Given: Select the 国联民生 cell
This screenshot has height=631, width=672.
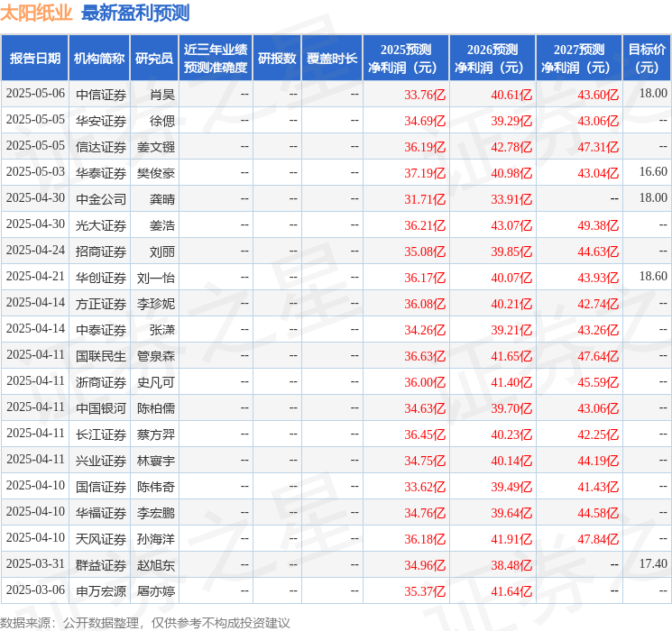Looking at the screenshot, I should (101, 356).
